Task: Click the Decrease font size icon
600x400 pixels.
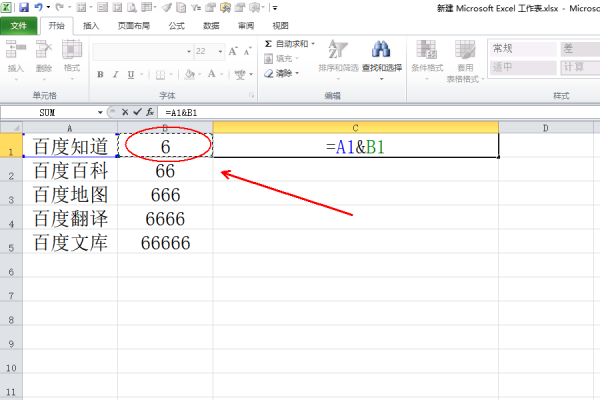Action: click(x=248, y=51)
